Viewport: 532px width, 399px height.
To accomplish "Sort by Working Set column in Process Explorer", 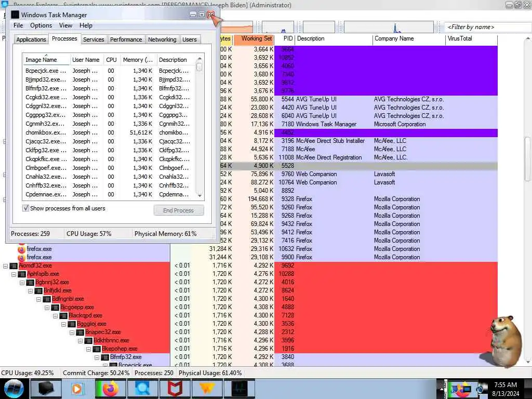I will 254,38.
